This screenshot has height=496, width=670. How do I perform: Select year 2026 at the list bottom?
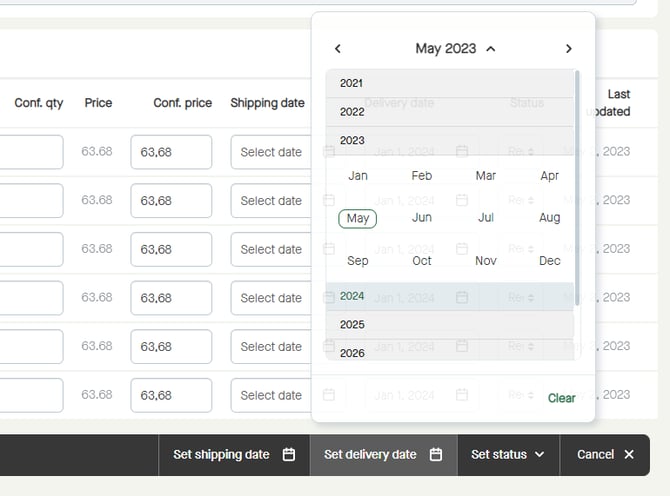(x=352, y=352)
